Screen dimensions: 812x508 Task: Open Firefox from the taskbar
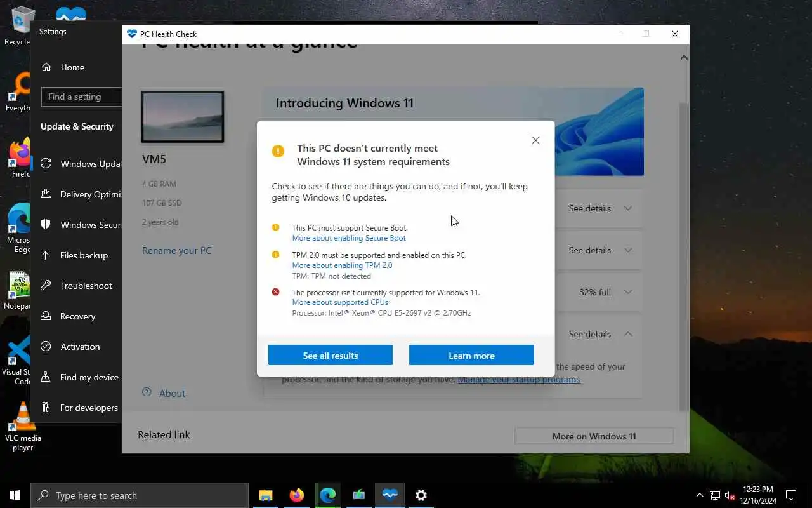[297, 495]
